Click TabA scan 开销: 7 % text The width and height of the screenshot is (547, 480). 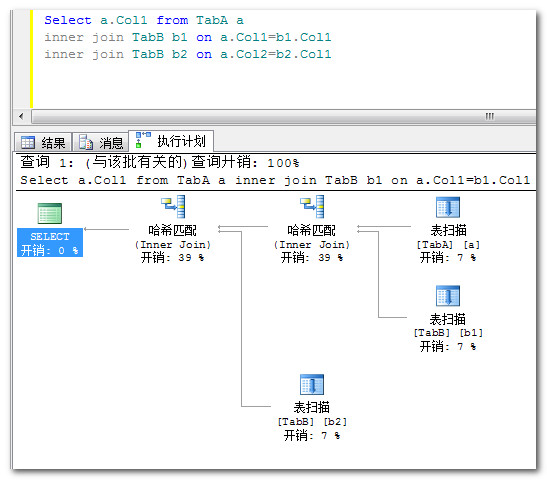(448, 258)
